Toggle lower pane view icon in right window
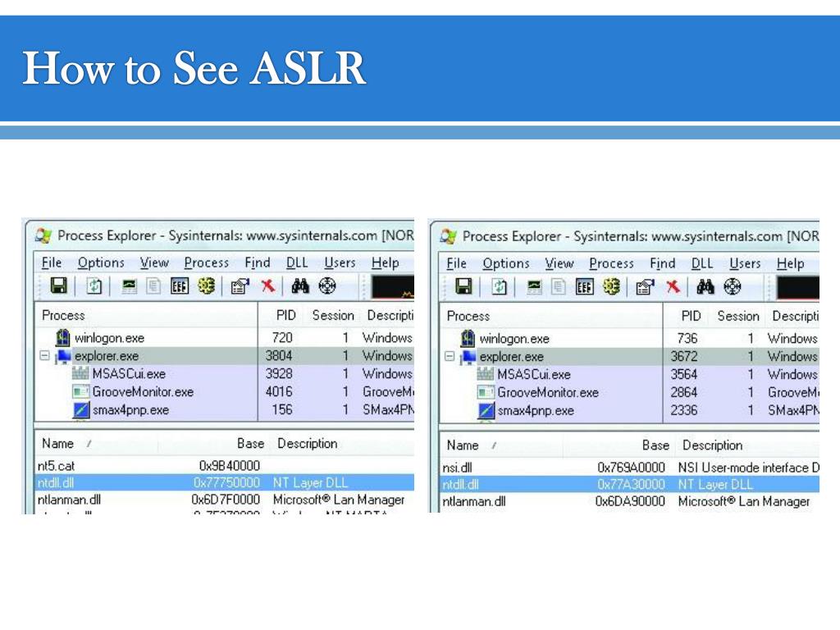This screenshot has width=840, height=630. tap(584, 287)
